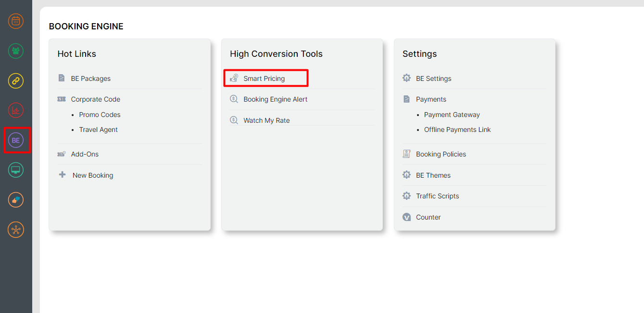
Task: Open Promo Codes sub-item
Action: (100, 115)
